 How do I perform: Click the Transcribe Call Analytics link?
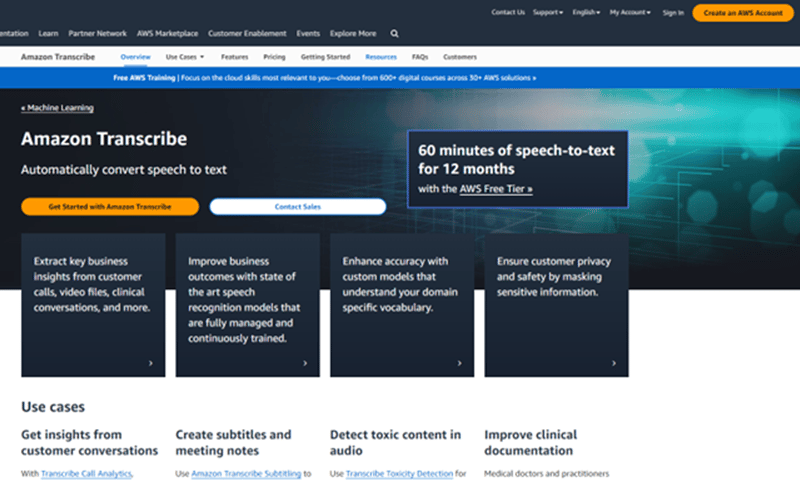click(x=87, y=473)
